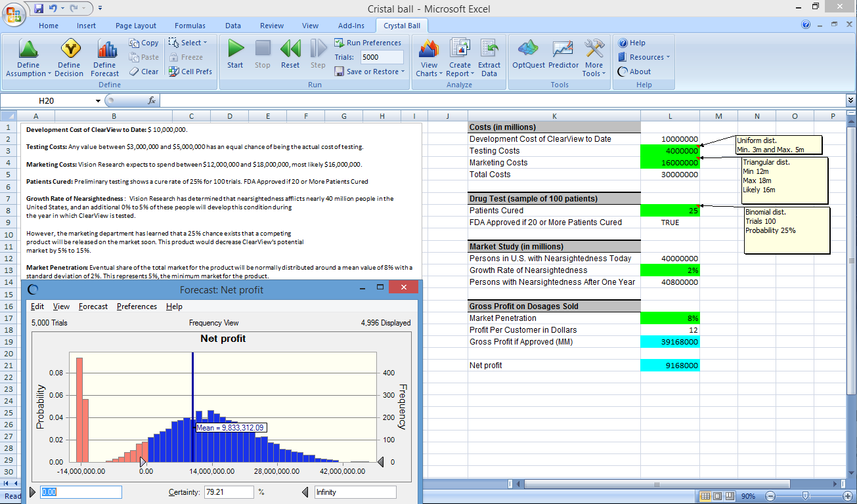Open Help menu in the Forecast window
This screenshot has width=857, height=504.
coord(174,306)
